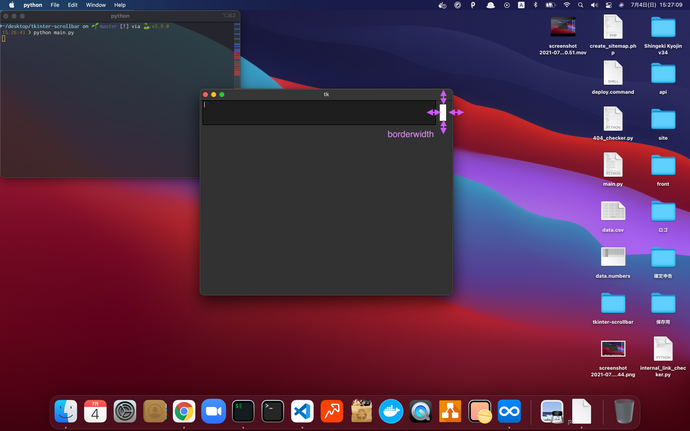Select the tkinter-scrollbar folder
690x431 pixels.
(x=613, y=307)
